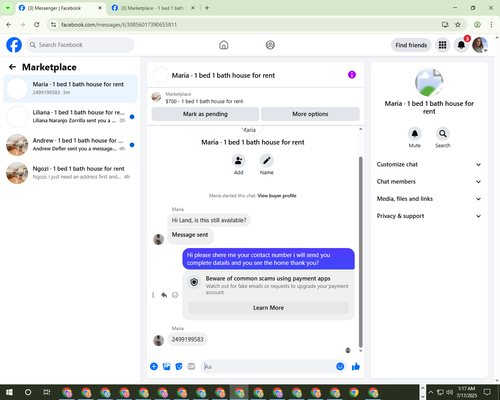500x400 pixels.
Task: Open the notifications bell
Action: [461, 45]
